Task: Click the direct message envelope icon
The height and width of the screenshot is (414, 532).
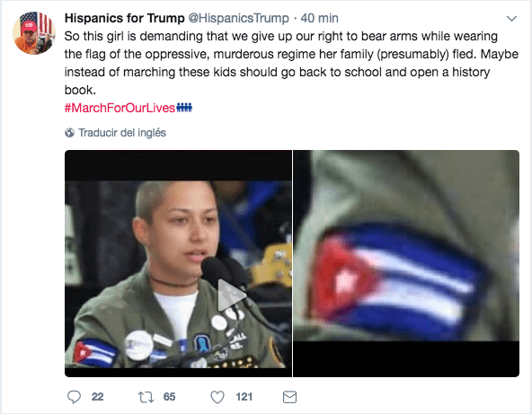Action: tap(289, 397)
